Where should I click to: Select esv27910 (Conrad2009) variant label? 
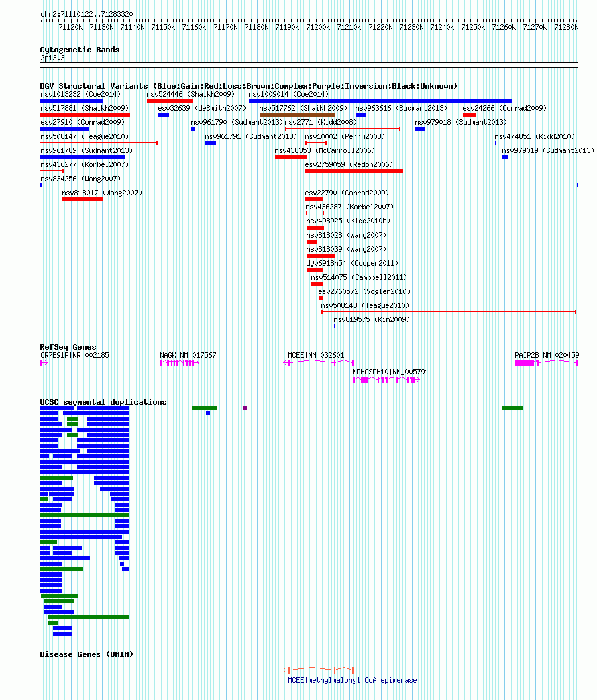82,122
